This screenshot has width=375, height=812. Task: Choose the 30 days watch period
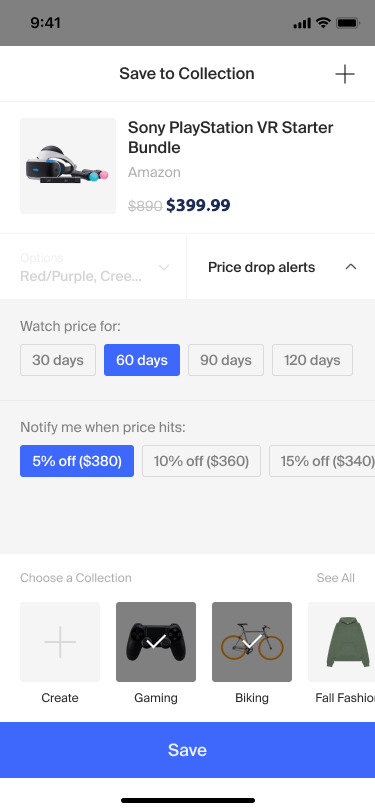[58, 360]
